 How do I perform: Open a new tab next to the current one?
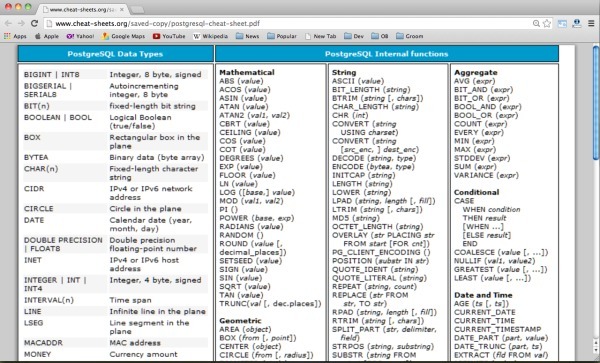pos(137,10)
